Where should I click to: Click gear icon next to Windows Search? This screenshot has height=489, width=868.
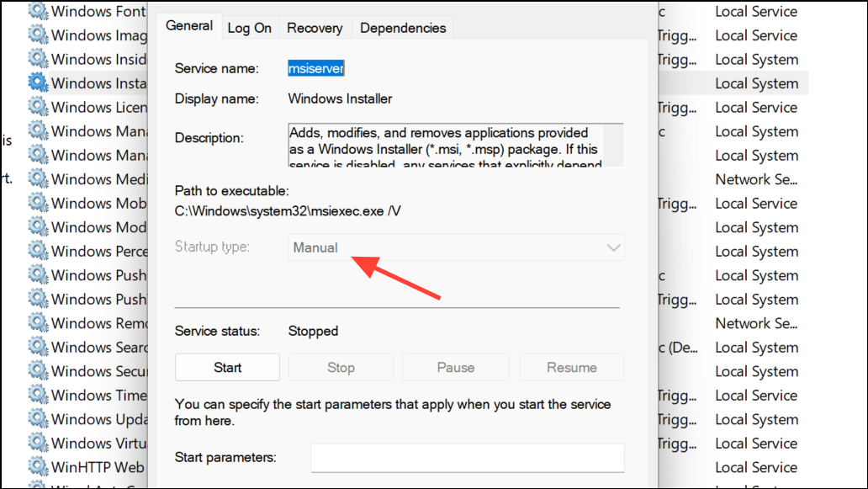tap(39, 347)
